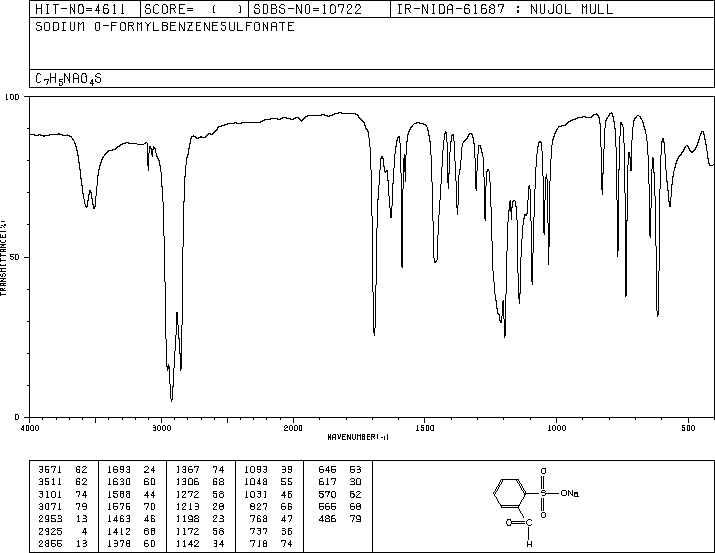
Task: Select the SCORE= ( ) header field
Action: [x=194, y=9]
